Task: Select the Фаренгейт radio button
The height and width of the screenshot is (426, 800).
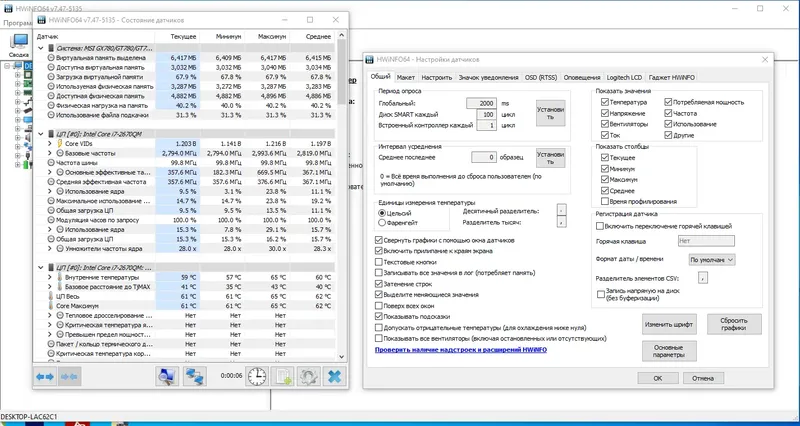Action: 382,223
